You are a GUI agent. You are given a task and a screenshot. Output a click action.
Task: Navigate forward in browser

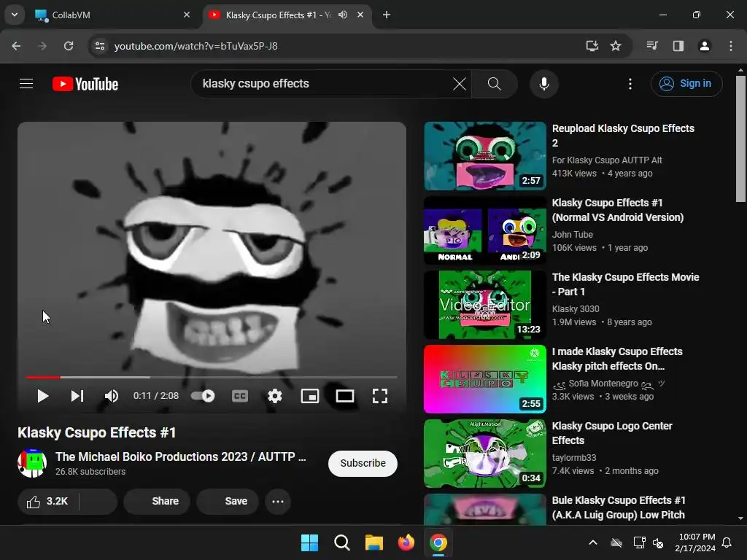(42, 46)
